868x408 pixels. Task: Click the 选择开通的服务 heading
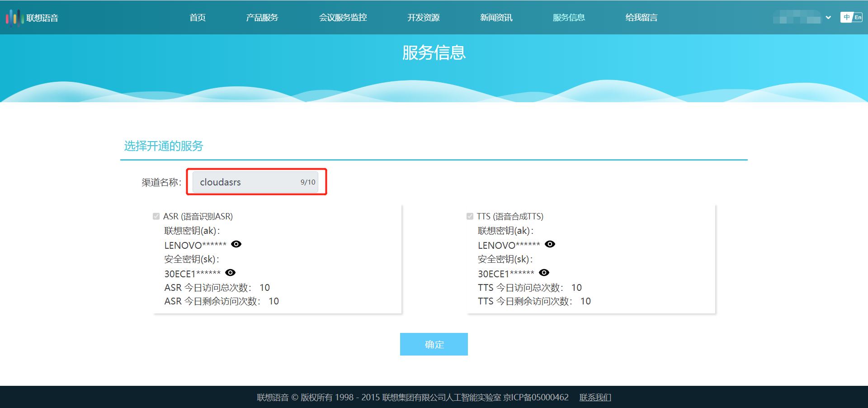pyautogui.click(x=164, y=146)
